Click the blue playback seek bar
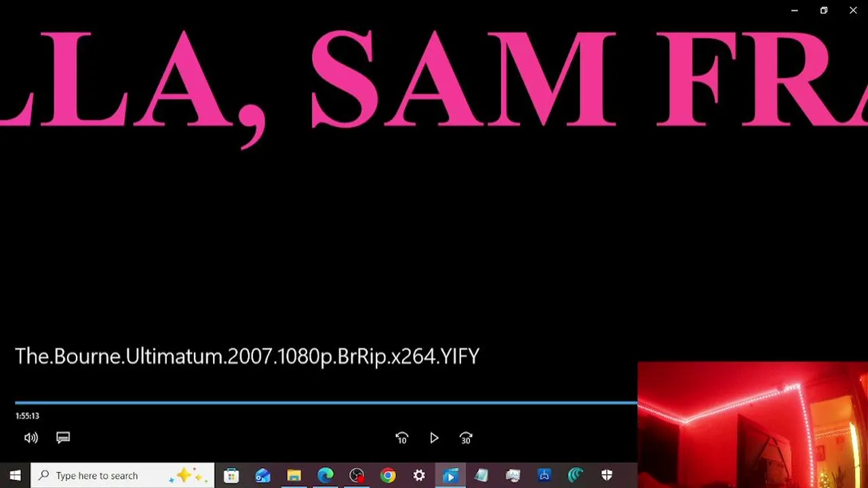This screenshot has width=868, height=488. (326, 403)
